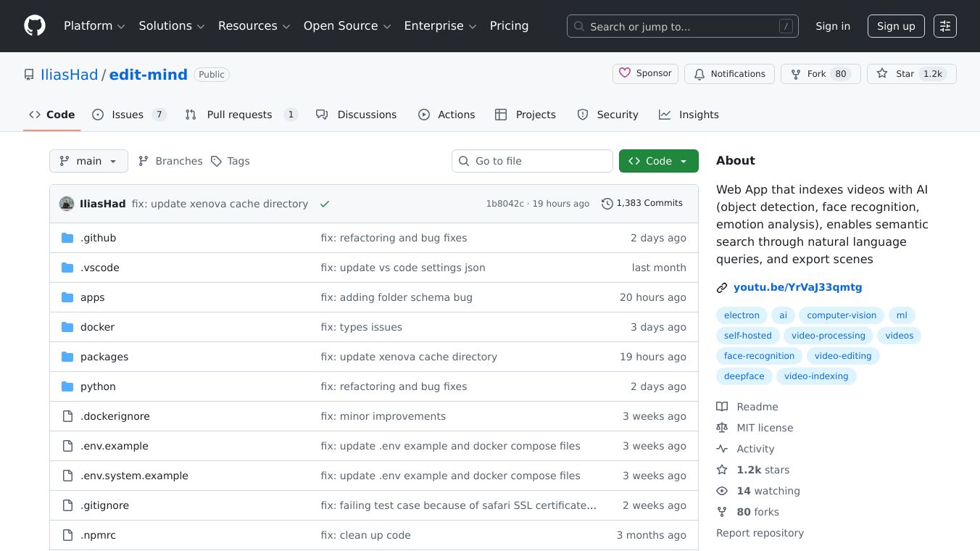Open the Solutions navigation menu

tap(172, 26)
